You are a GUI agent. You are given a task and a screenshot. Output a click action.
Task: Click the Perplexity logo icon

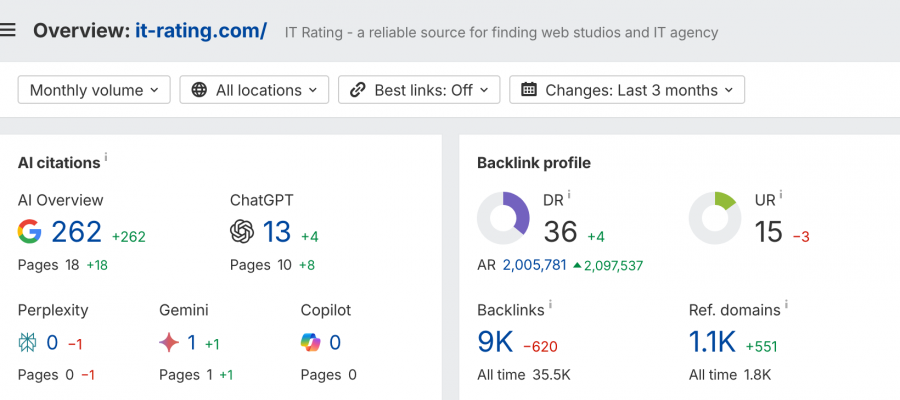click(x=28, y=343)
